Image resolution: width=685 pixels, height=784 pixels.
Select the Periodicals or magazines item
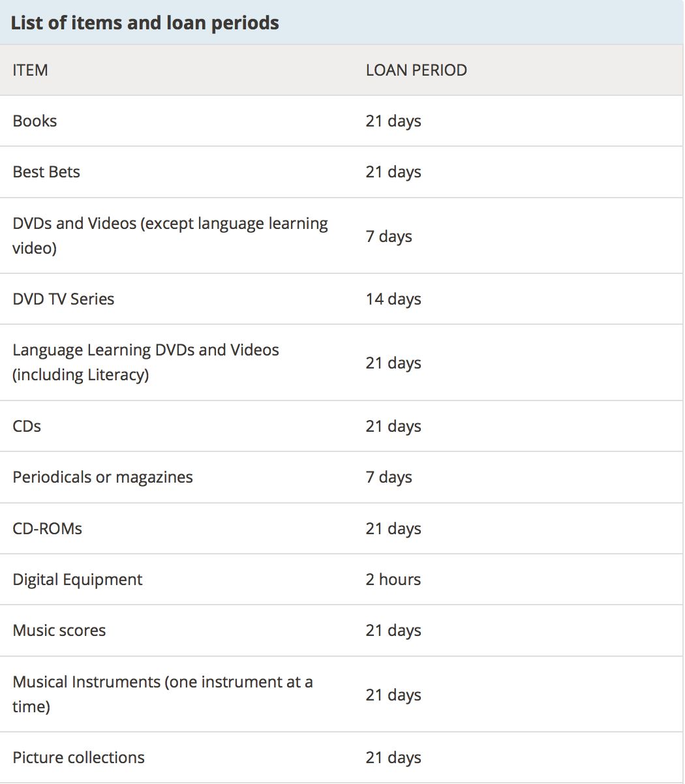[102, 477]
